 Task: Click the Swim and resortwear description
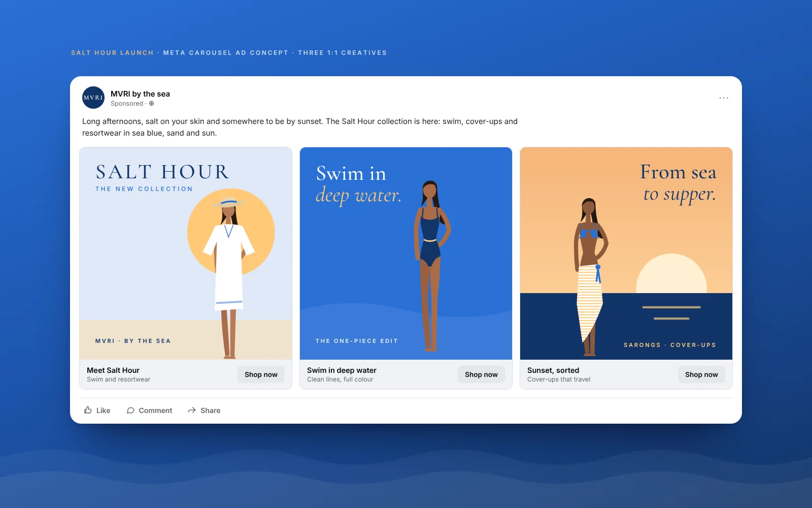tap(118, 379)
